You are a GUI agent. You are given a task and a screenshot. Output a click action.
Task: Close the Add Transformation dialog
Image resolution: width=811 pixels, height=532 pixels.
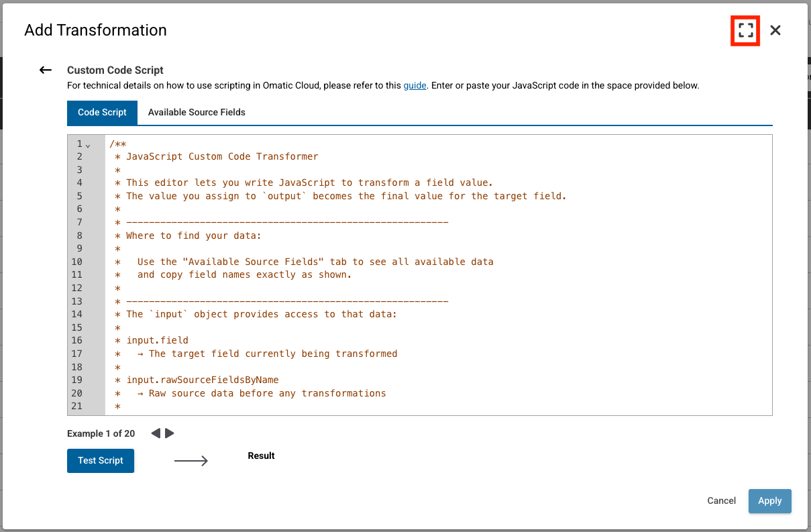pyautogui.click(x=775, y=30)
